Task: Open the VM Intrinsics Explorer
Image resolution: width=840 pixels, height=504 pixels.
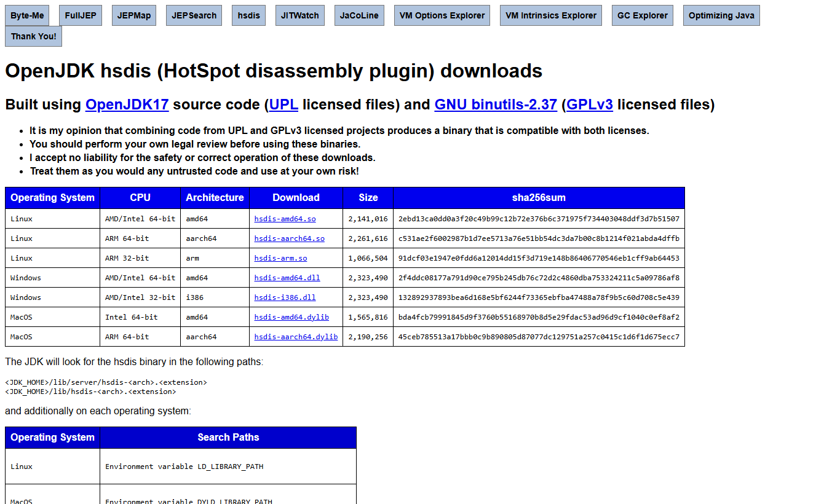Action: click(551, 15)
